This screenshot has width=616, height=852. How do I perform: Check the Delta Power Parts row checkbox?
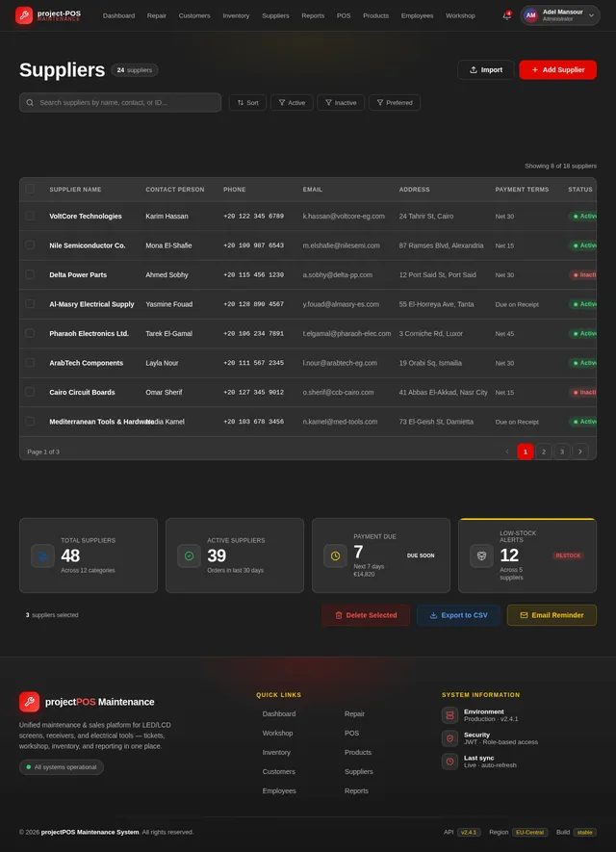click(30, 274)
